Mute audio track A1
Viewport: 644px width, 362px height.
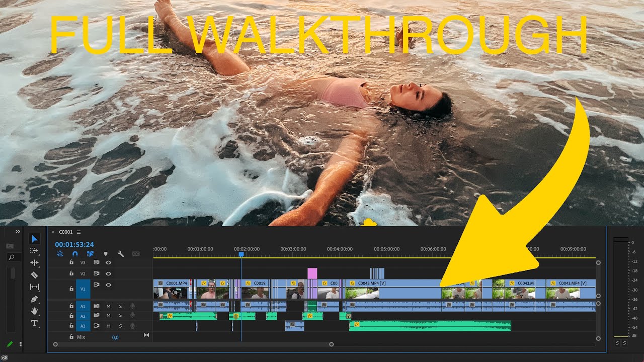click(x=108, y=306)
